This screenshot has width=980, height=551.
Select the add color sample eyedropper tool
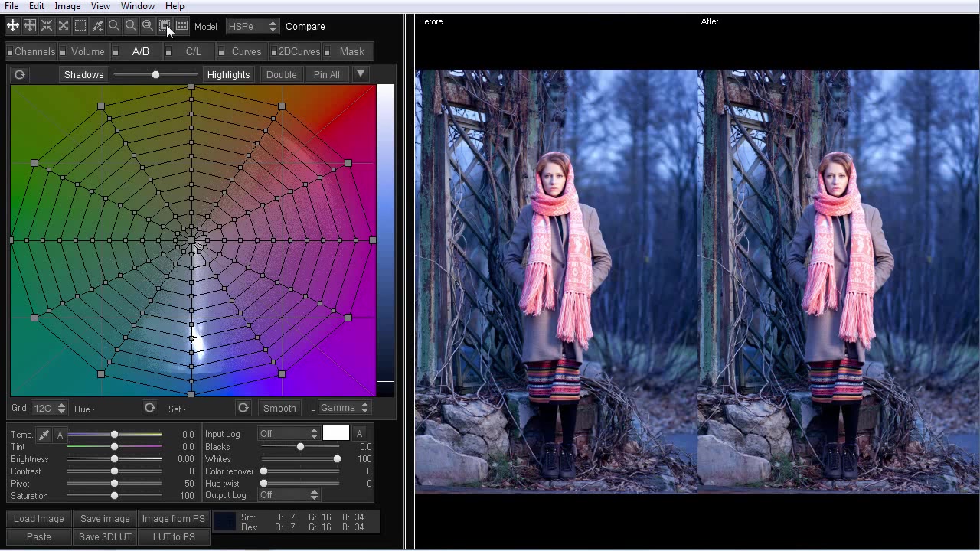(97, 26)
